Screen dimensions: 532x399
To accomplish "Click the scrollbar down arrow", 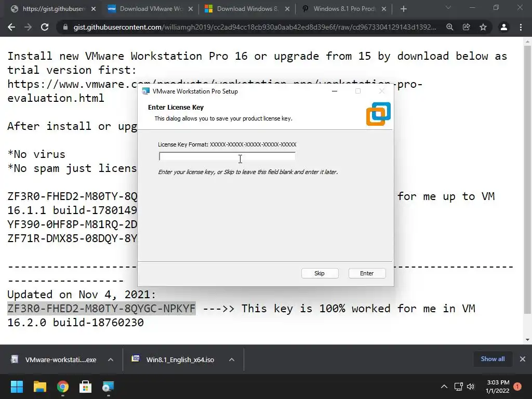I will (x=527, y=340).
